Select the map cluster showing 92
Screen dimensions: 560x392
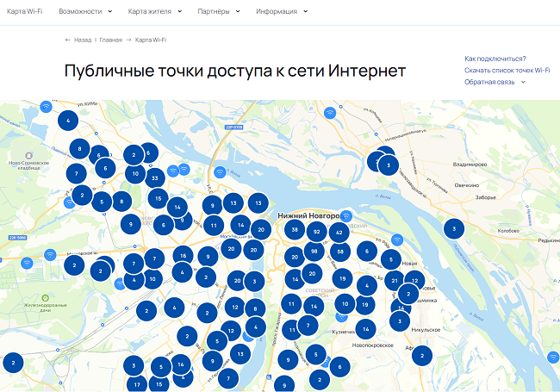[317, 233]
